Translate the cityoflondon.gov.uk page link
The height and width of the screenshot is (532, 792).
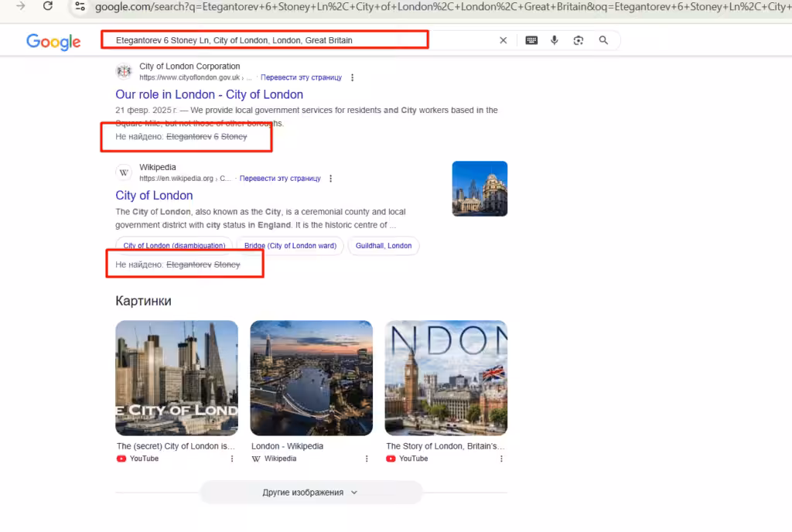pyautogui.click(x=301, y=78)
